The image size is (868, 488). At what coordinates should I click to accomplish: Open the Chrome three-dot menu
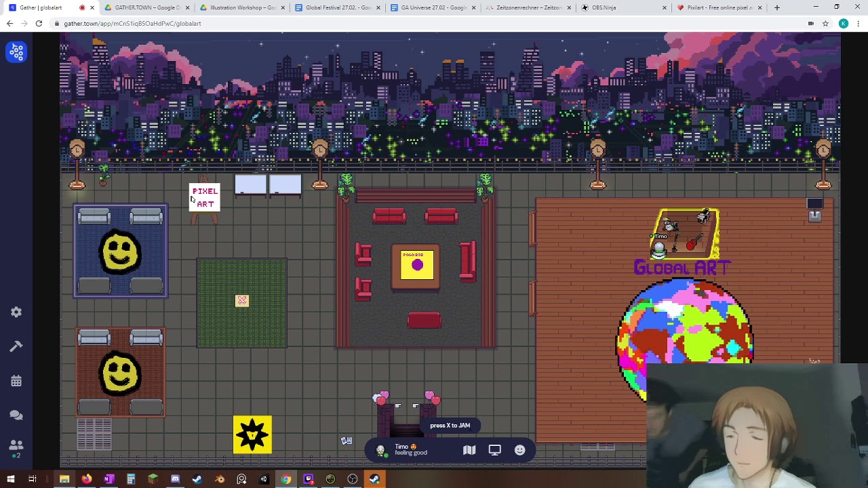click(859, 24)
